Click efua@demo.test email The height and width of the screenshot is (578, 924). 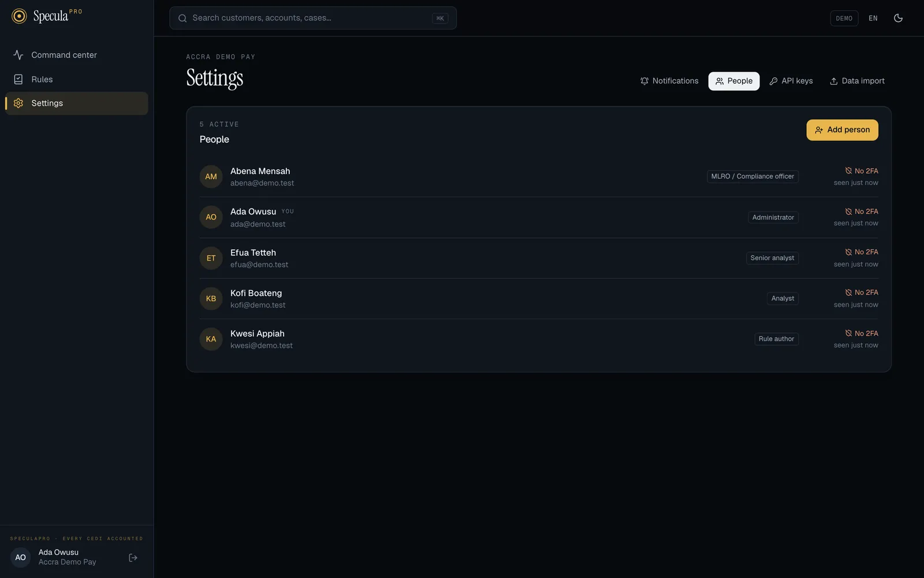tap(259, 265)
